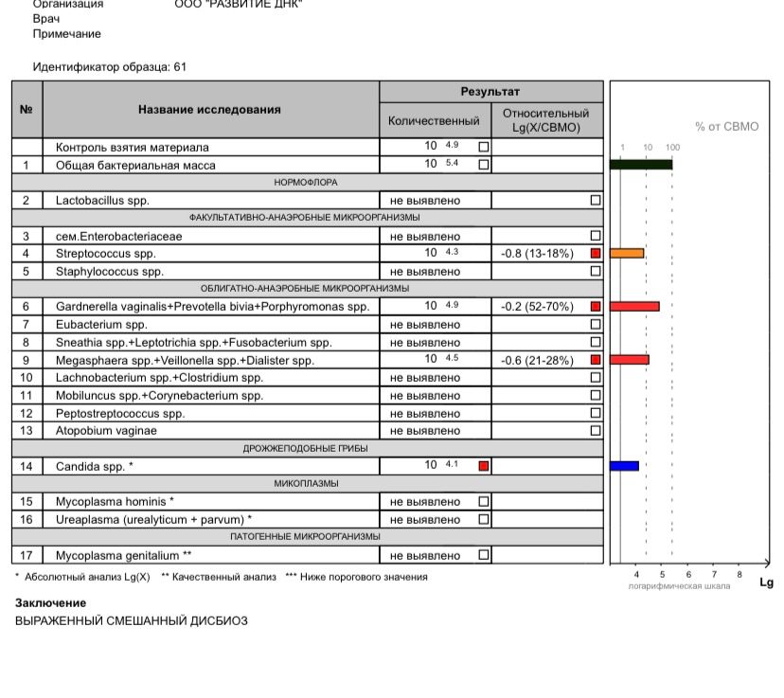Viewport: 784px width, 698px height.
Task: Click the empty indicator box for Lactobacillus spp.
Action: pos(596,200)
